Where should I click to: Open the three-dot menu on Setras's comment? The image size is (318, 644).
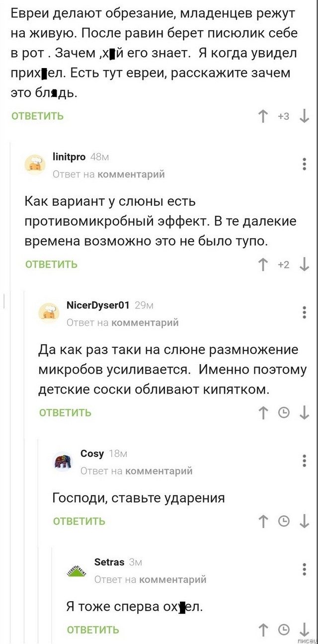click(304, 570)
